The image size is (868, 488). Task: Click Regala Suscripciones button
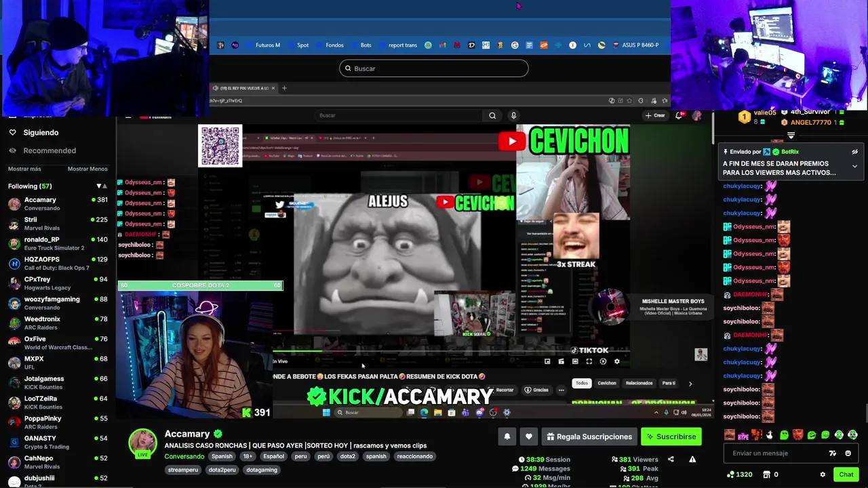[589, 436]
